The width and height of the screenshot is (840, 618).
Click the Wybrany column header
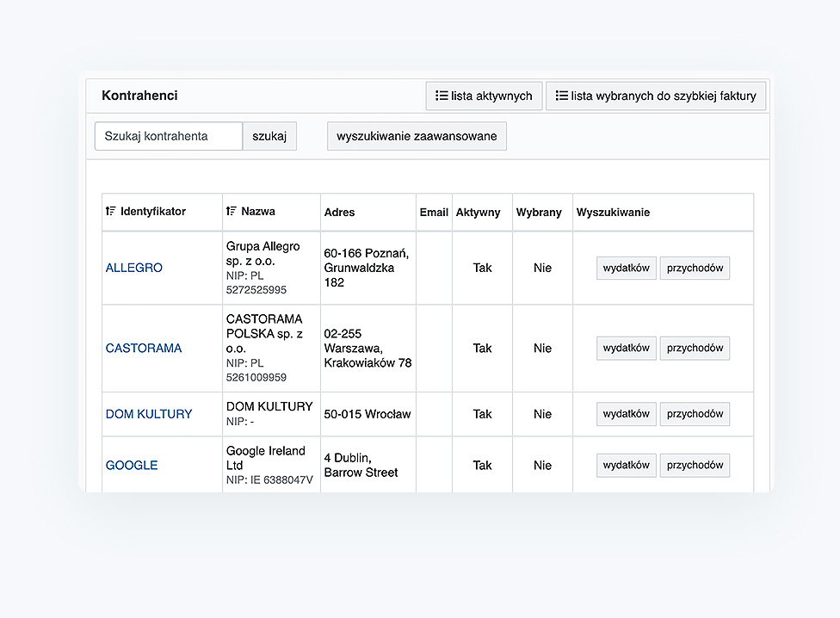[x=539, y=212]
